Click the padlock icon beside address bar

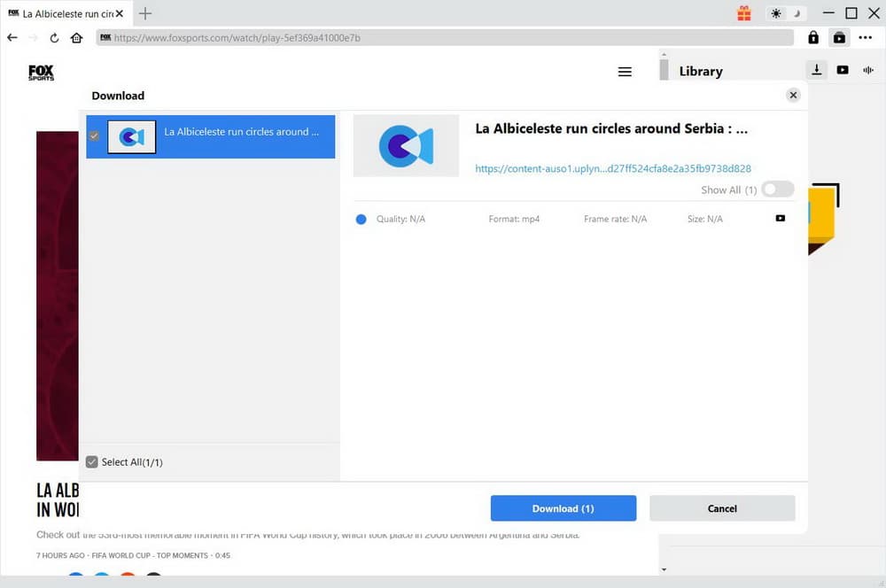coord(812,38)
